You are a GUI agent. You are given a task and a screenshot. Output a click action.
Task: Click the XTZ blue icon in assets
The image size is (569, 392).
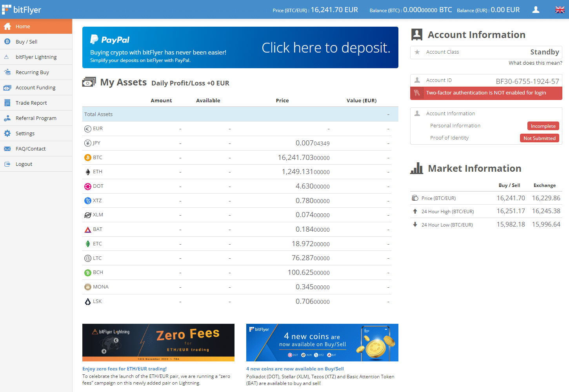coord(88,201)
